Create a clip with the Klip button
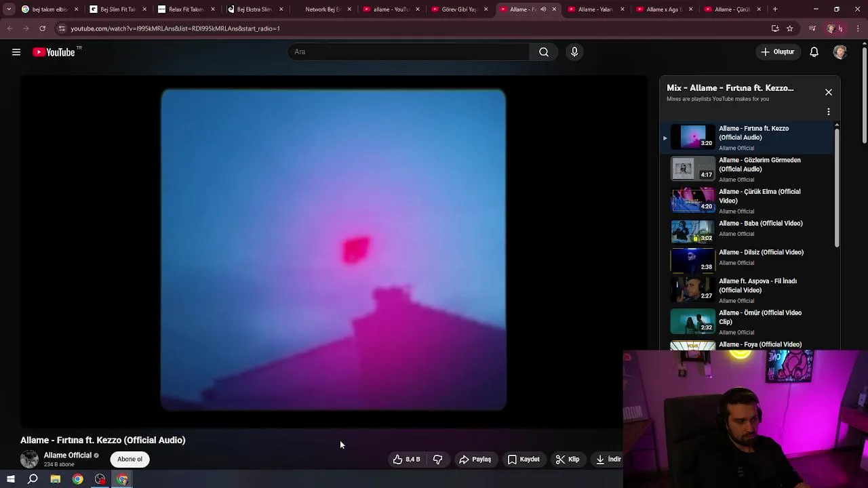 click(x=568, y=460)
